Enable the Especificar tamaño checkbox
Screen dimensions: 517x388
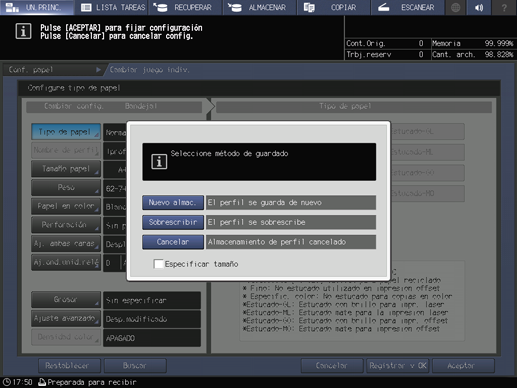(x=159, y=264)
